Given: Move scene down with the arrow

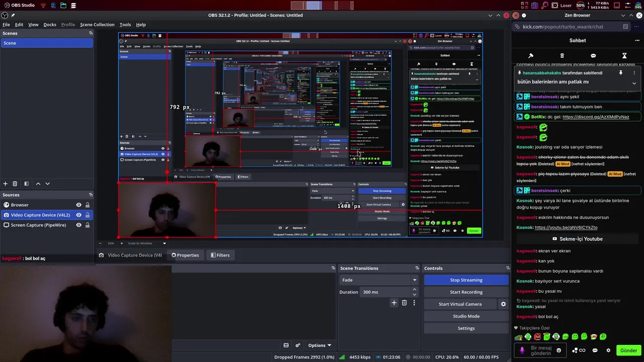Looking at the screenshot, I should click(48, 184).
